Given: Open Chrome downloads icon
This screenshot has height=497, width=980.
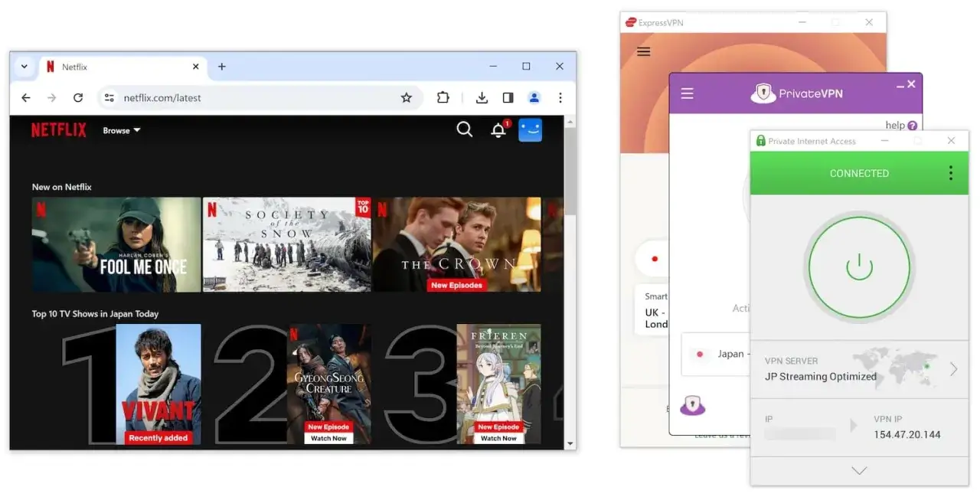Looking at the screenshot, I should click(x=482, y=98).
